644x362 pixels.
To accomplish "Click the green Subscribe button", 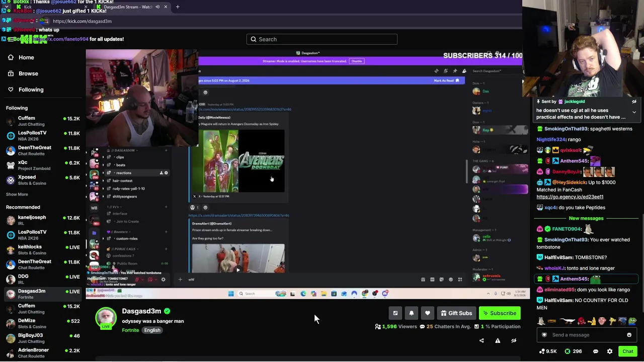I will coord(500,313).
